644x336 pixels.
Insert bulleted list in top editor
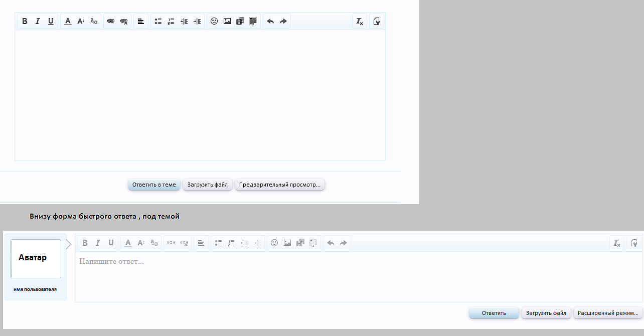(x=158, y=21)
